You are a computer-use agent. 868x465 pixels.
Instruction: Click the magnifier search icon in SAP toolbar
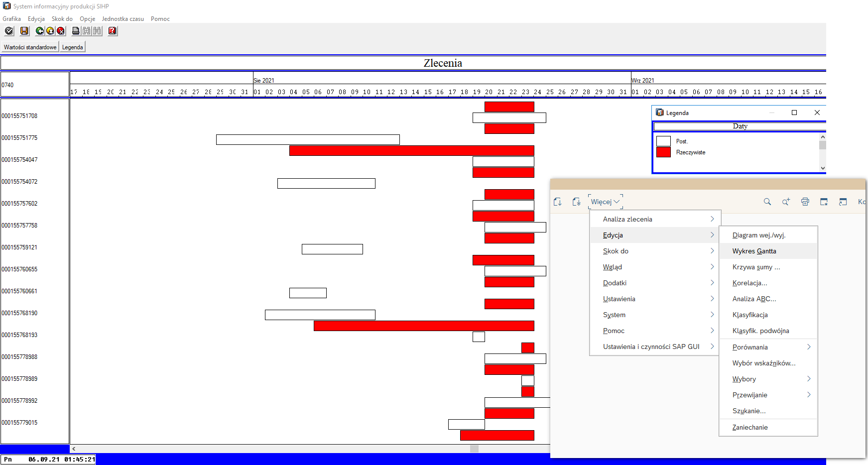tap(767, 202)
